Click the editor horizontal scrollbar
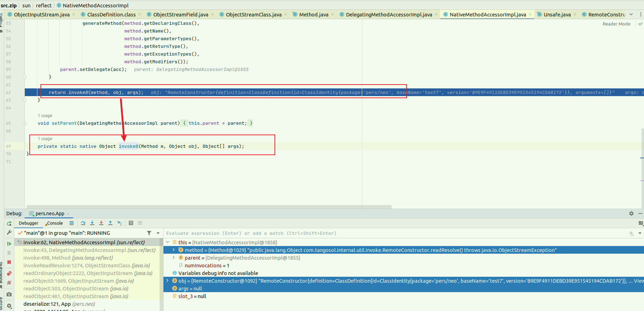 [x=209, y=207]
